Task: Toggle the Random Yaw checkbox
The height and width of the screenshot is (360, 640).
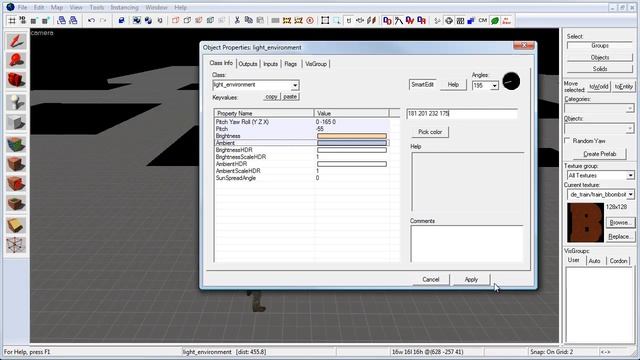Action: pyautogui.click(x=567, y=140)
